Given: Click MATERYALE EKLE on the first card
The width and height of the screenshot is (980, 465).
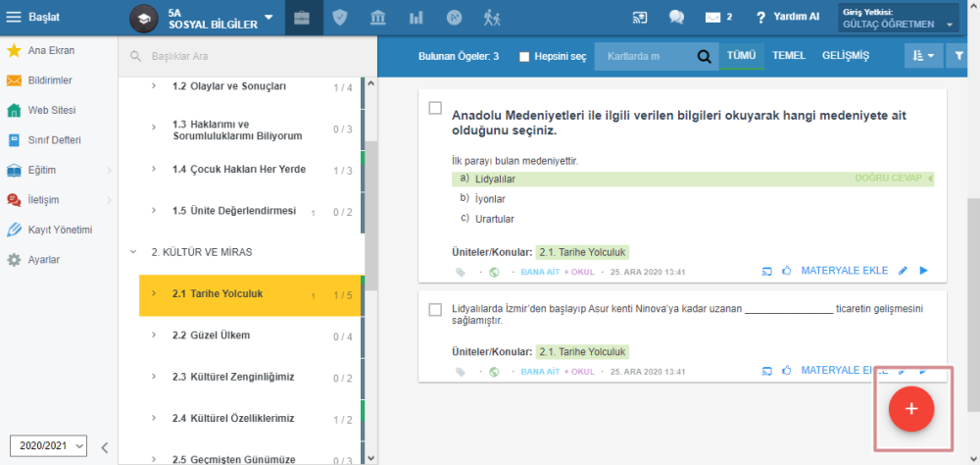Looking at the screenshot, I should (x=845, y=271).
